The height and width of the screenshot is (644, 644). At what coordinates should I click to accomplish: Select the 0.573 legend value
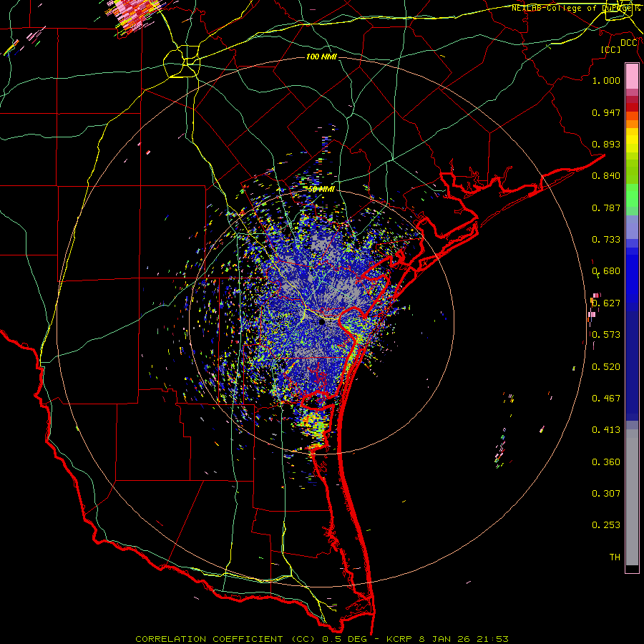tap(606, 335)
